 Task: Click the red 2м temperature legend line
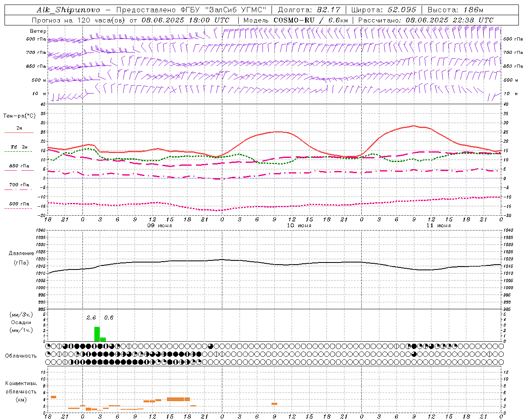(x=19, y=133)
